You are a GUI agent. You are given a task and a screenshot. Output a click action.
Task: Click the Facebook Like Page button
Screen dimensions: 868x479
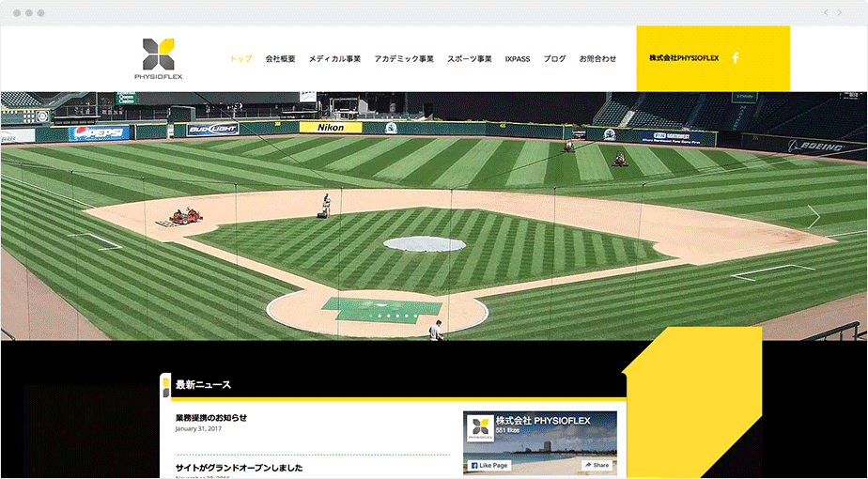pos(490,466)
